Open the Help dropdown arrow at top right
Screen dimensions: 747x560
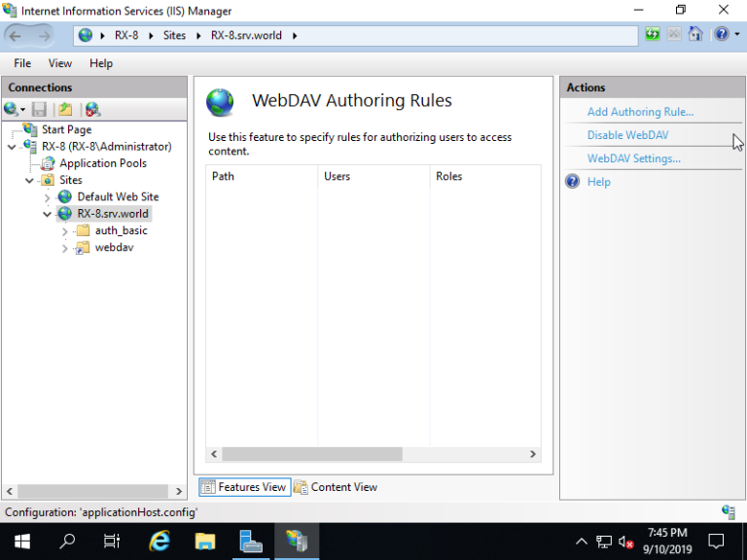(x=737, y=34)
